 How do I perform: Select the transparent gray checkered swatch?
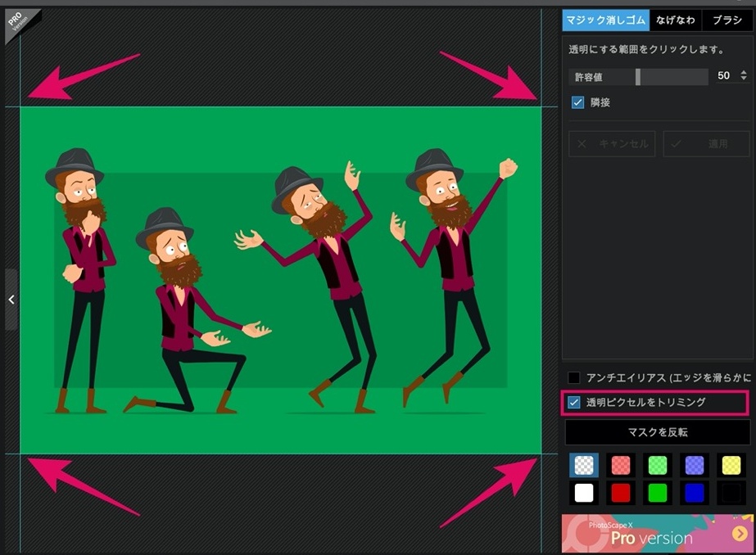click(584, 465)
